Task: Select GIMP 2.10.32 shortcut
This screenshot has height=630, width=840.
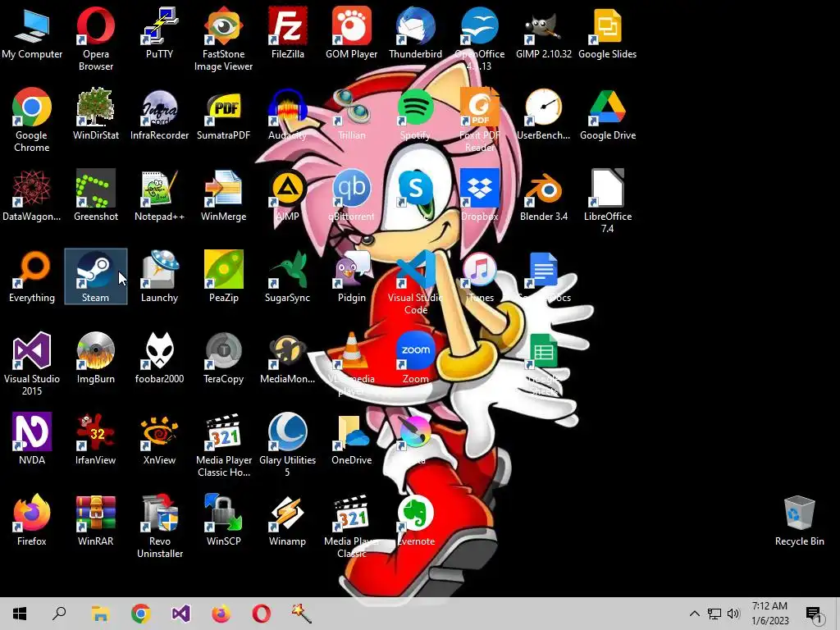Action: click(544, 26)
